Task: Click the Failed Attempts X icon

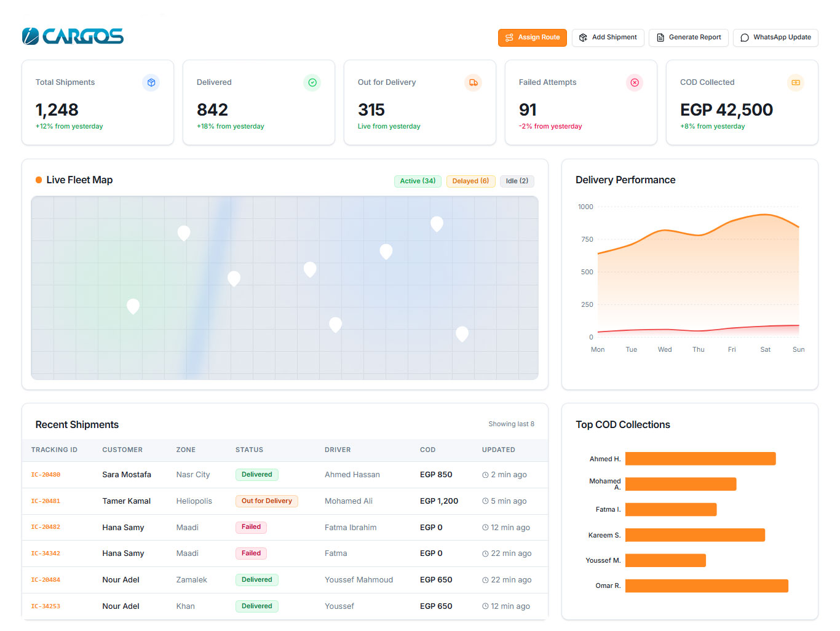Action: 635,82
